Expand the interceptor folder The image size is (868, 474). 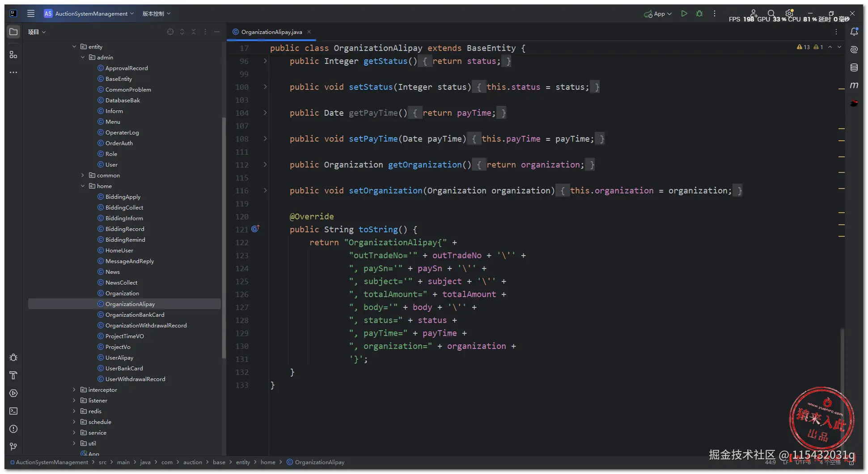74,390
